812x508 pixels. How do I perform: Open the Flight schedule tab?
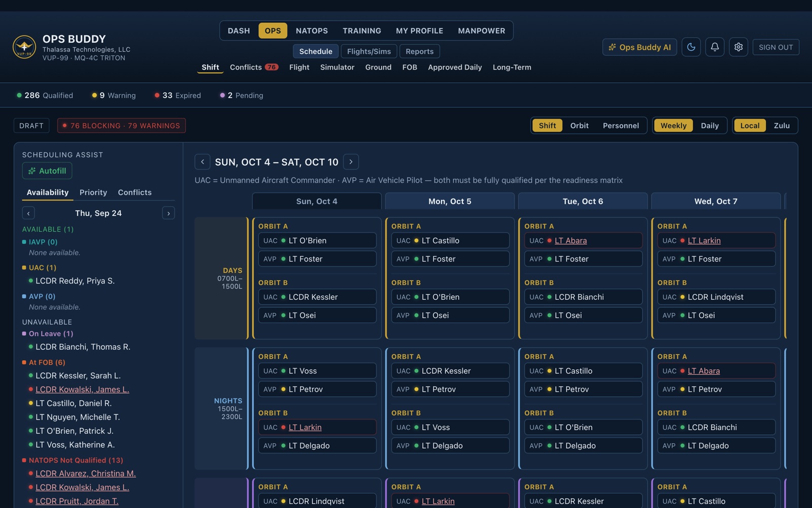[x=299, y=67]
